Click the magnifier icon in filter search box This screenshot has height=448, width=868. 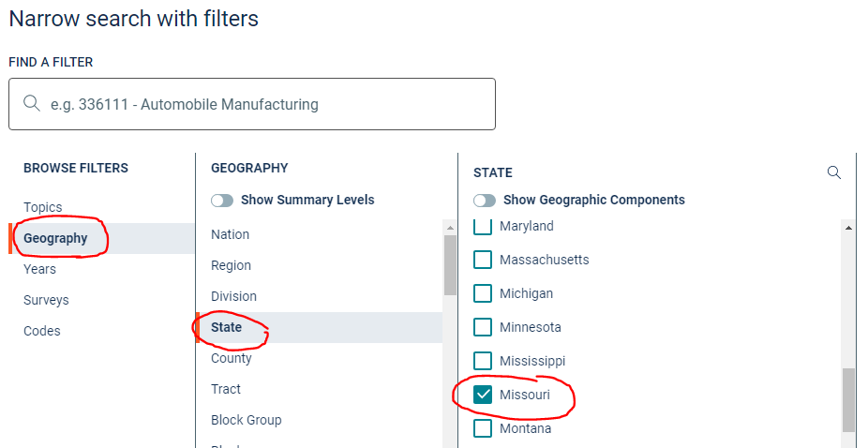coord(32,104)
